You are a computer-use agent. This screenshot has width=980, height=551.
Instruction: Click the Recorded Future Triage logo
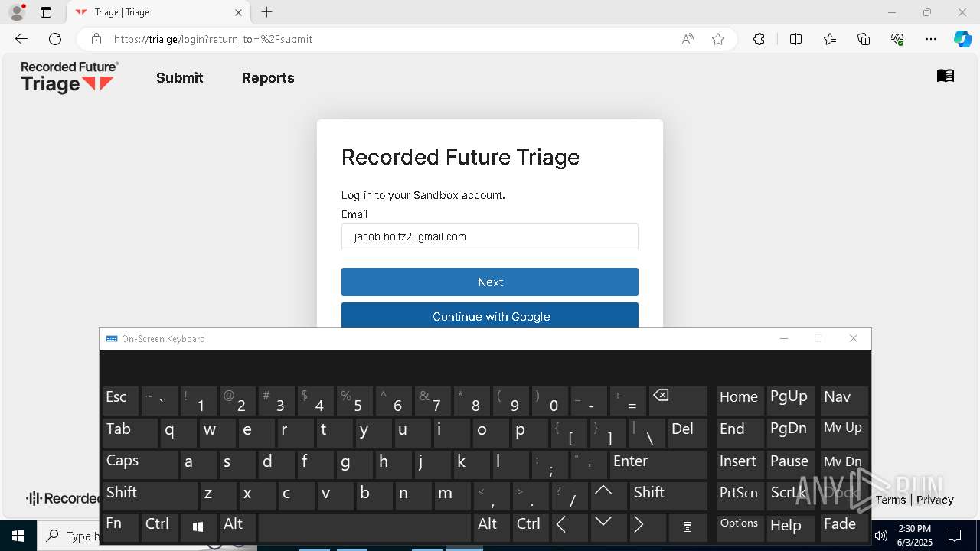70,77
